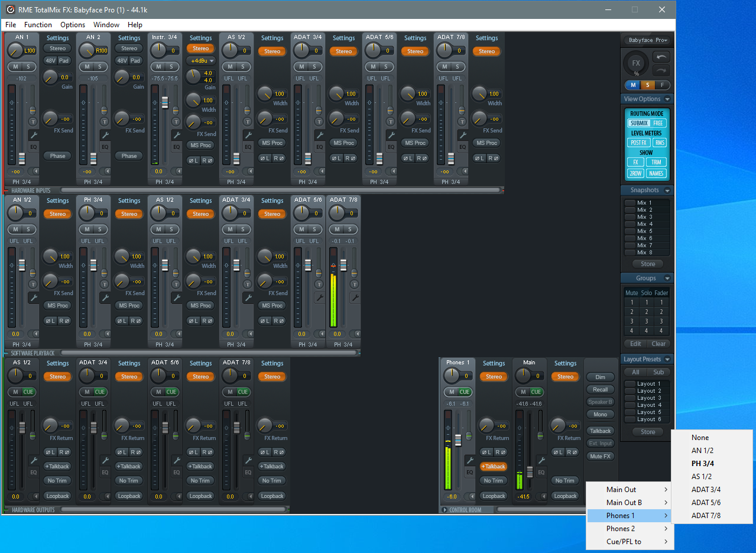Screen dimensions: 756x553
Task: Click the T trim icon on the ADAT 5/6 input
Action: 390,121
